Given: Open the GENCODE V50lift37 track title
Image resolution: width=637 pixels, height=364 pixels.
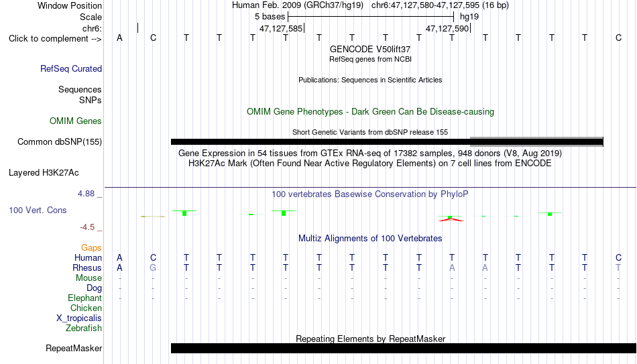Looking at the screenshot, I should coord(370,49).
